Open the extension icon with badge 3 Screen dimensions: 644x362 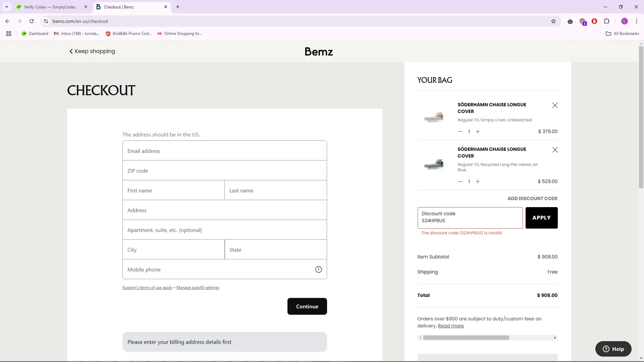(x=583, y=21)
